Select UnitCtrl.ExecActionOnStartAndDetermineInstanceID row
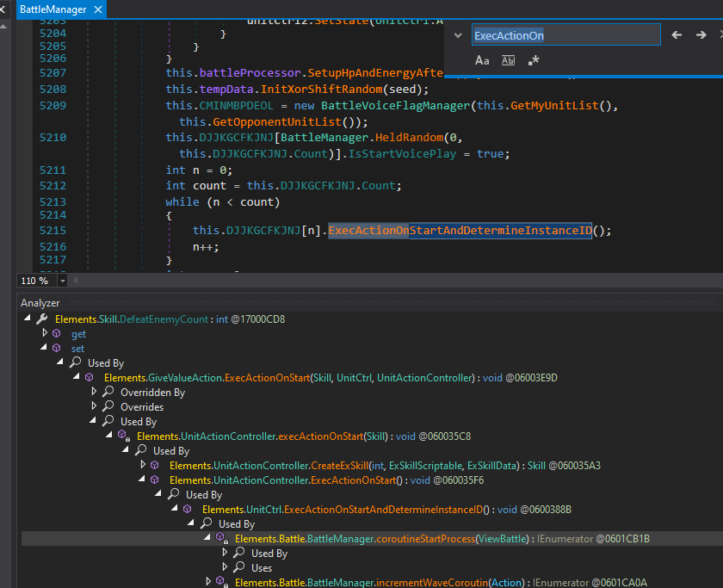 pos(386,509)
